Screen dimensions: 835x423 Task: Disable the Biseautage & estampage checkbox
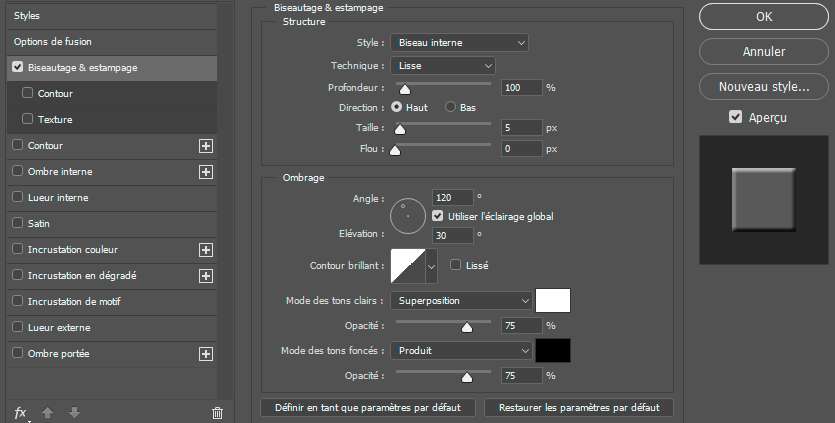[x=18, y=68]
